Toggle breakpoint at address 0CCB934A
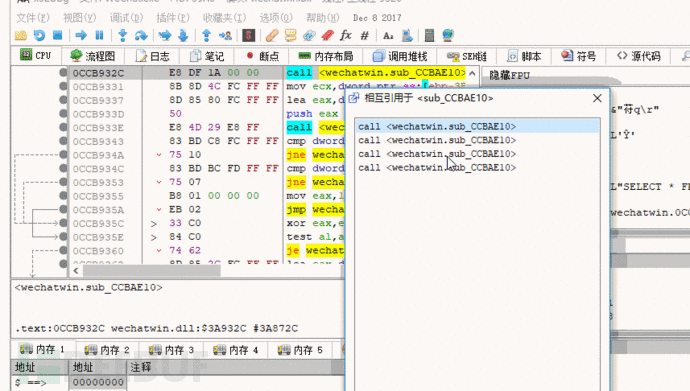This screenshot has width=690, height=391. 63,154
